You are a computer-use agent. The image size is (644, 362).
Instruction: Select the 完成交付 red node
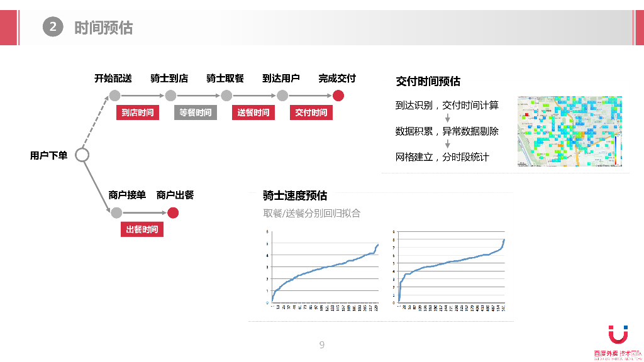click(x=340, y=96)
